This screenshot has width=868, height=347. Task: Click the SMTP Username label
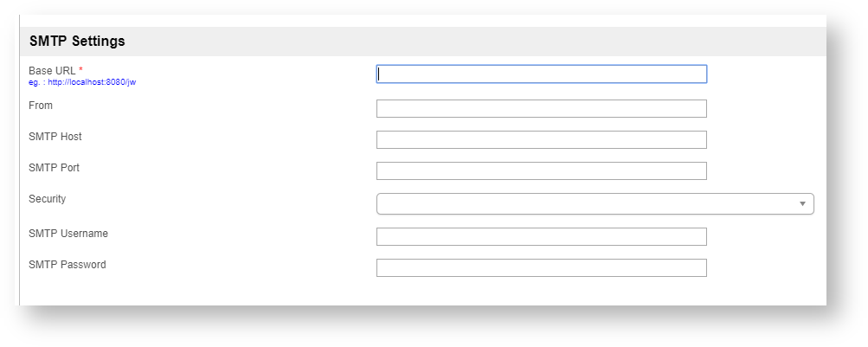click(68, 234)
